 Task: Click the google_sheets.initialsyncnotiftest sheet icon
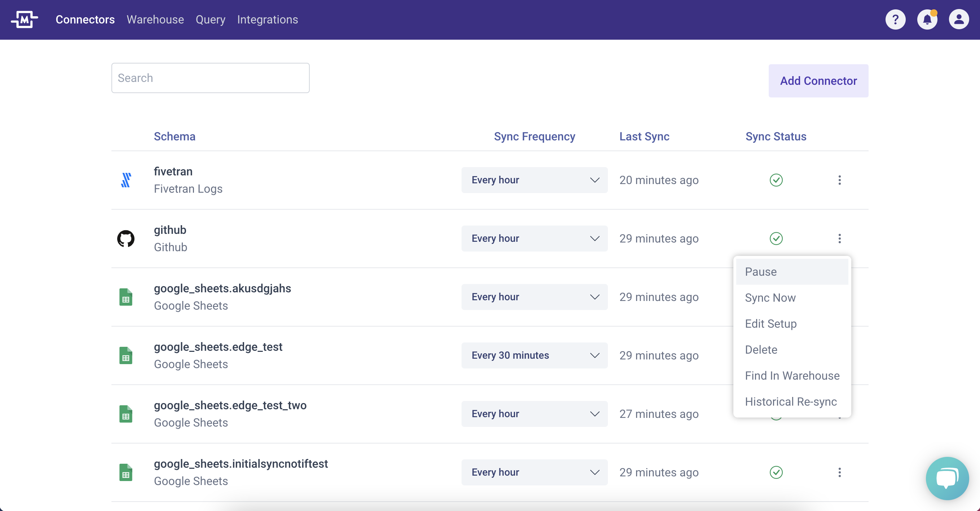tap(126, 472)
